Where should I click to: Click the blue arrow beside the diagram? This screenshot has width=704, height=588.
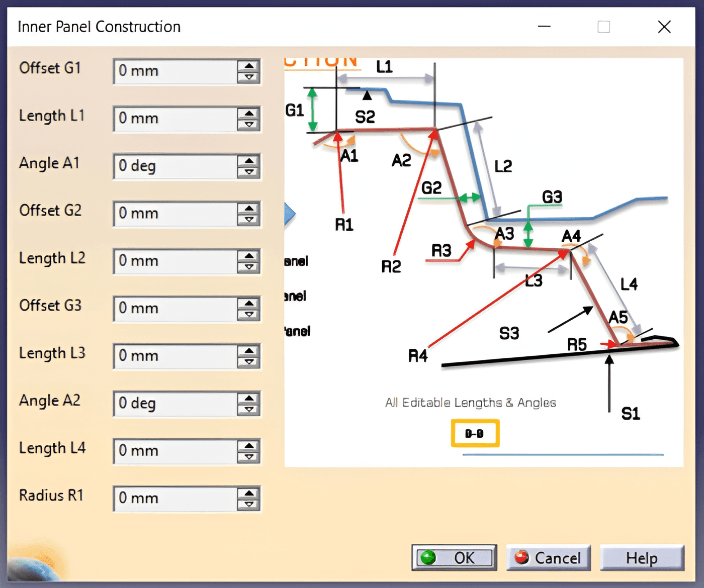tap(290, 215)
